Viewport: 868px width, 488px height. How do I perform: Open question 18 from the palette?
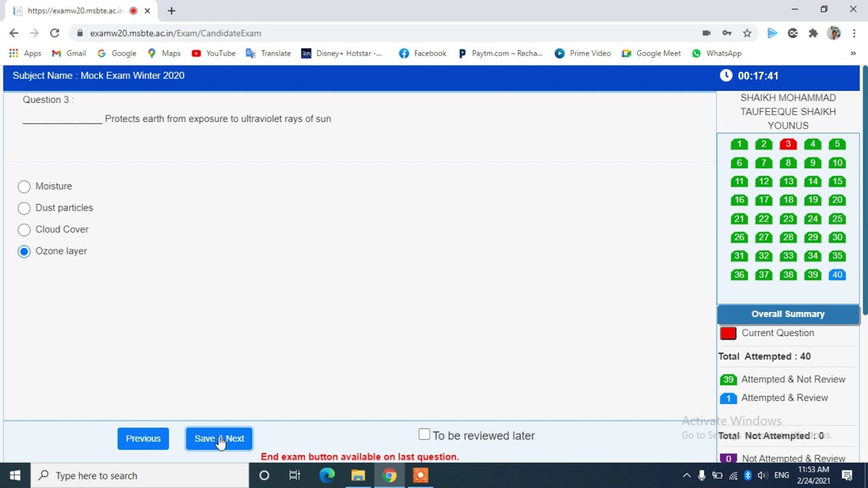tap(788, 200)
